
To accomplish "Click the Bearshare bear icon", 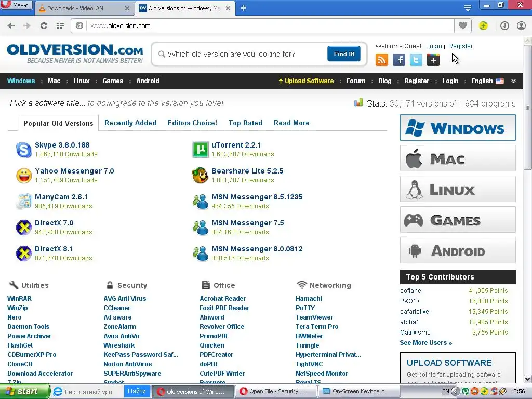I will click(x=200, y=176).
